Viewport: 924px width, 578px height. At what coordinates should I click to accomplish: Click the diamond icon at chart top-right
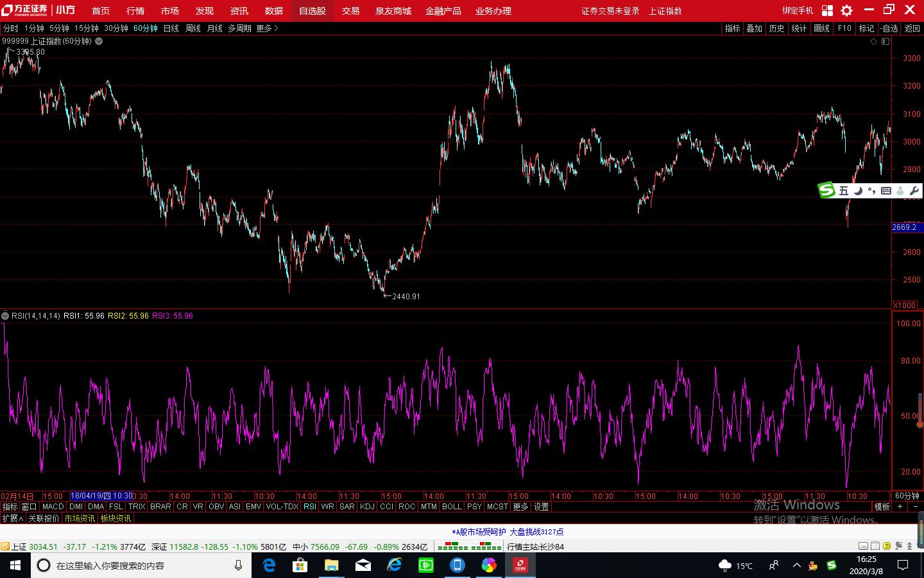pos(873,41)
